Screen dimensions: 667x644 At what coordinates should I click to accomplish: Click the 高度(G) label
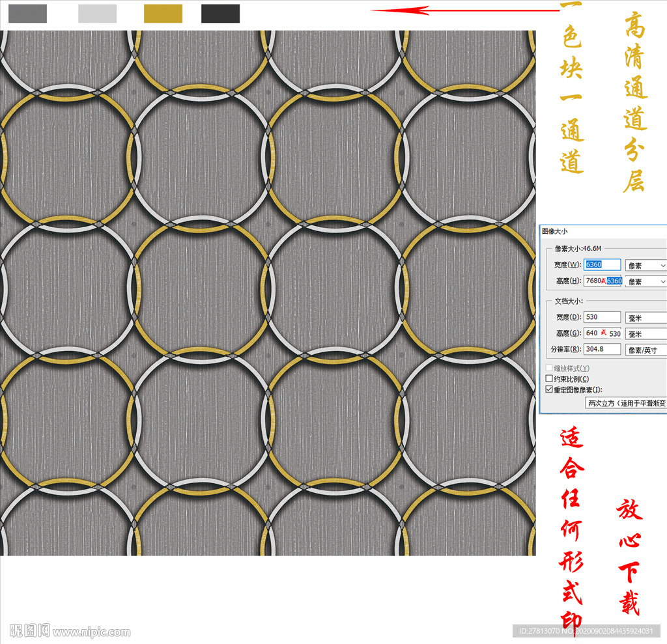[568, 333]
